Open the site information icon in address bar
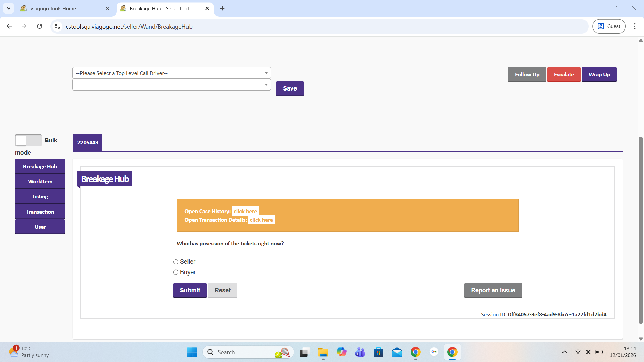 [x=57, y=26]
